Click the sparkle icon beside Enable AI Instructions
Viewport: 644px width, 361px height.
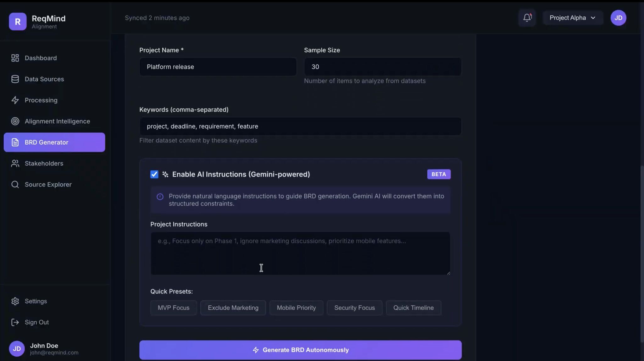(165, 174)
